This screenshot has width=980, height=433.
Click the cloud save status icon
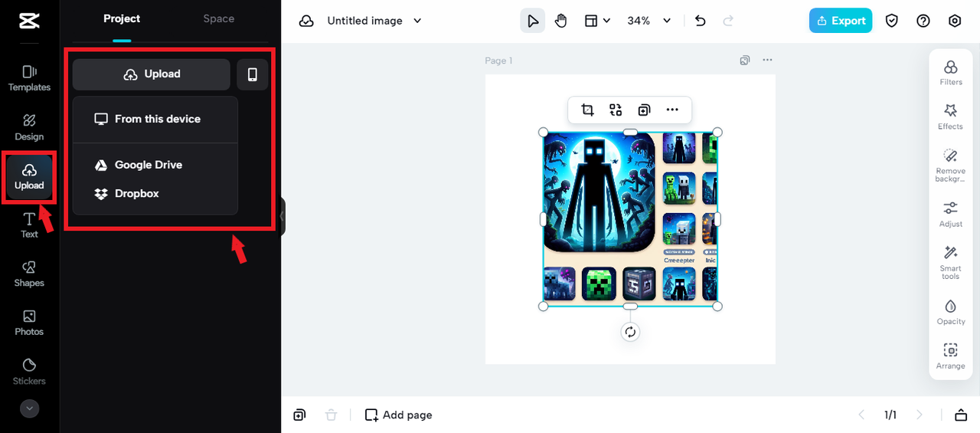(x=306, y=21)
